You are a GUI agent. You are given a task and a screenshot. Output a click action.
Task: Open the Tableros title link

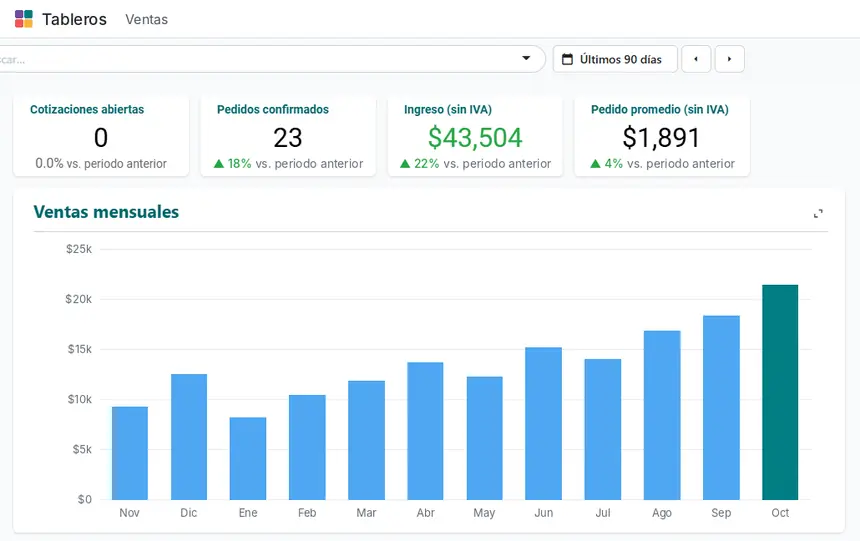click(74, 19)
